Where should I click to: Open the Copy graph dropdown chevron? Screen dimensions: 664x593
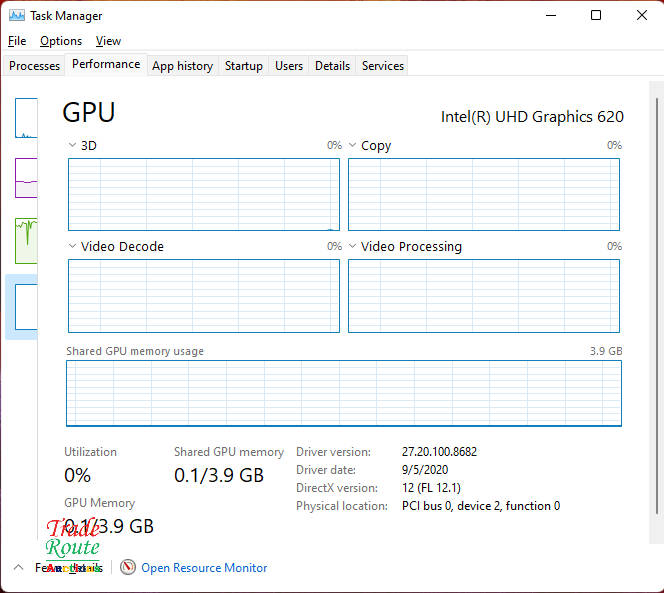click(x=352, y=145)
